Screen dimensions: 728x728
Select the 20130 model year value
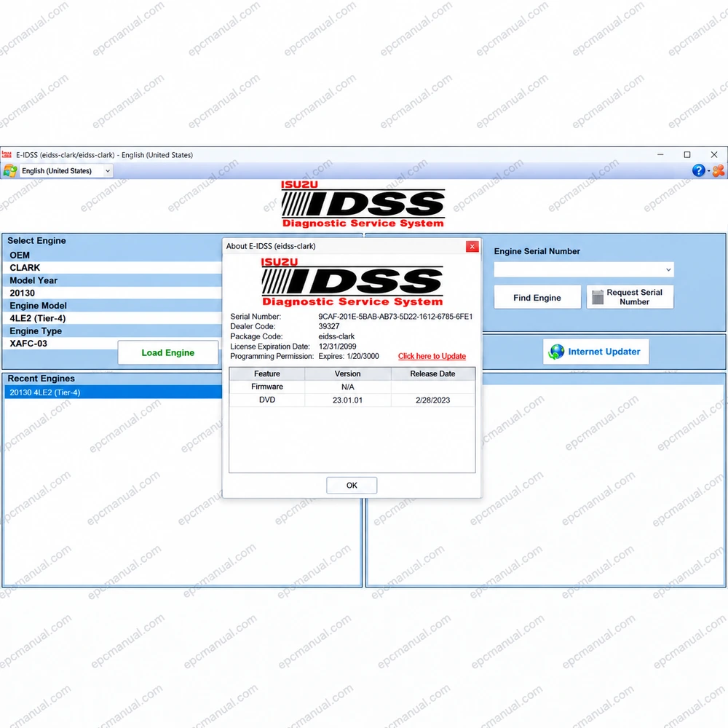[x=113, y=293]
